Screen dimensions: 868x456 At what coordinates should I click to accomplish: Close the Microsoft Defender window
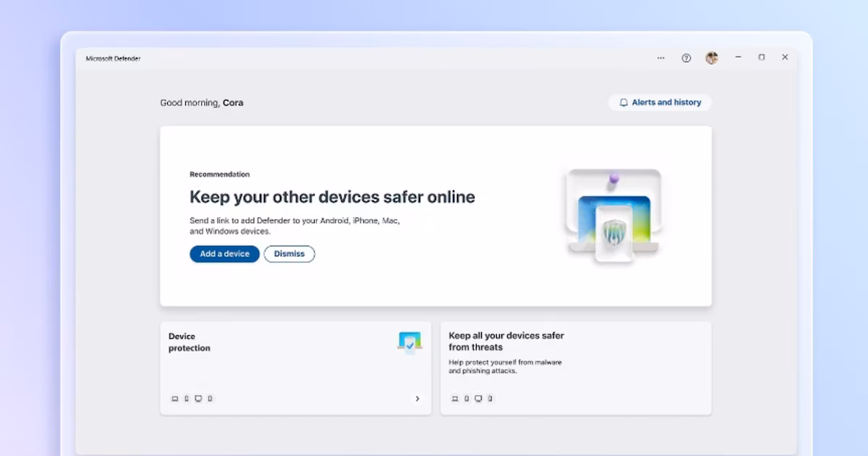(785, 57)
